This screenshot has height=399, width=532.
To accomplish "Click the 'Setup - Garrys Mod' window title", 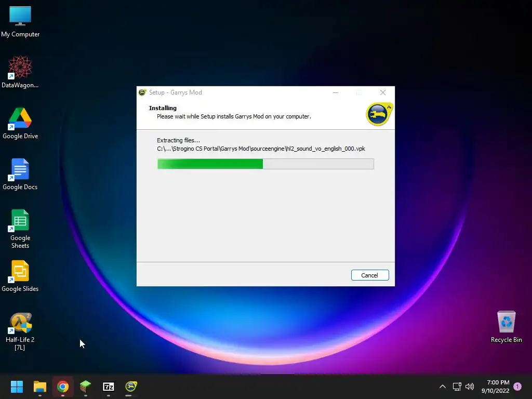I will point(176,92).
